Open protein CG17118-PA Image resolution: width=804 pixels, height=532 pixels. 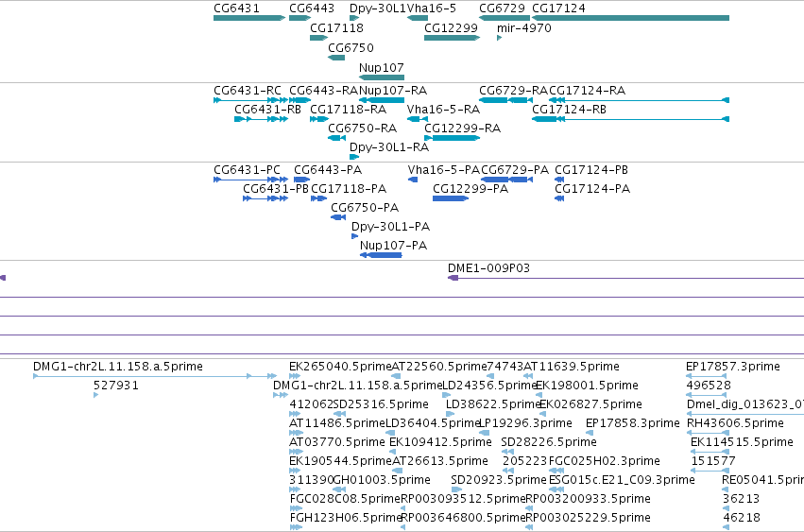[x=349, y=189]
